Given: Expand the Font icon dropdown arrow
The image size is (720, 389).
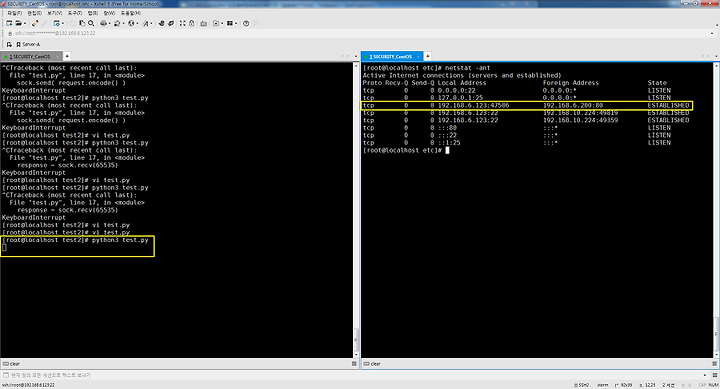Looking at the screenshot, I should 151,23.
